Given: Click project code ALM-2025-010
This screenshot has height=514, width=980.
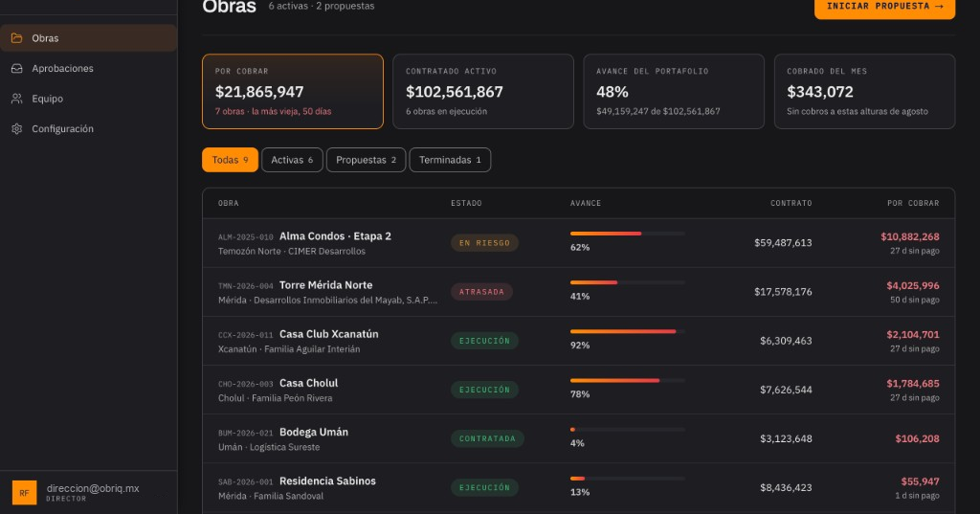Looking at the screenshot, I should (x=246, y=237).
